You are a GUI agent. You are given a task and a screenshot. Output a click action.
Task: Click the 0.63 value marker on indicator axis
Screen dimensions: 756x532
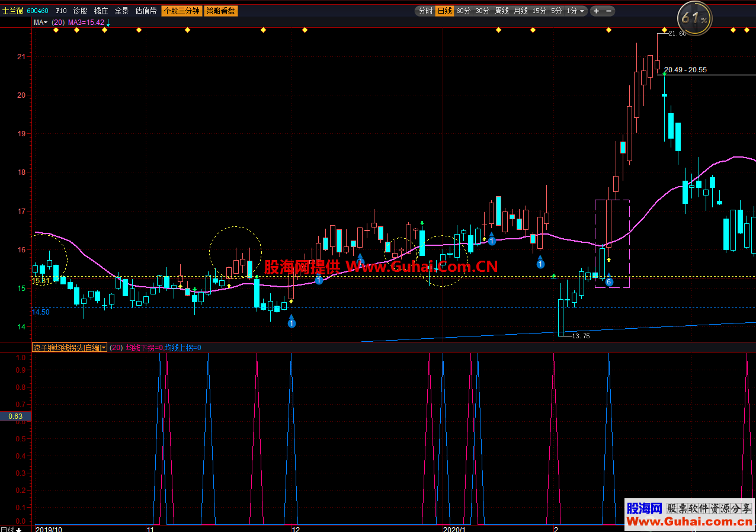coord(15,416)
